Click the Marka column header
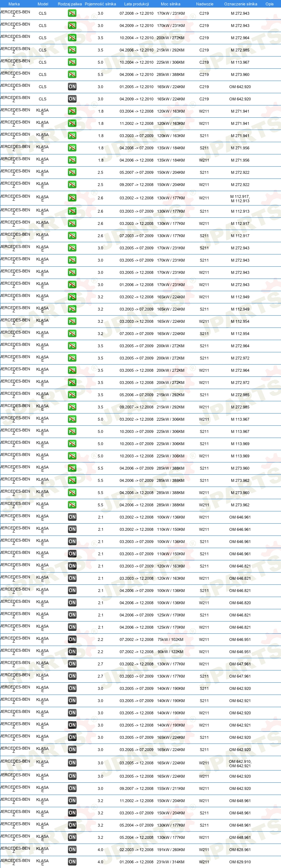Screen dimensions: 281x868 click(x=14, y=4)
